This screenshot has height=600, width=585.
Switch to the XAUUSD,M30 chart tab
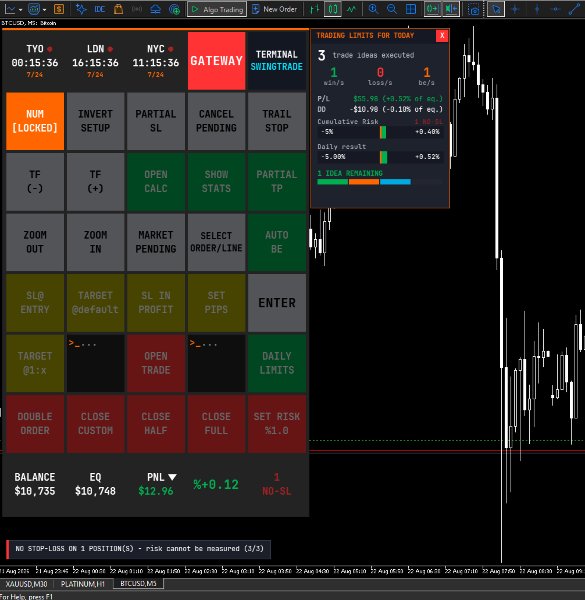pos(26,584)
